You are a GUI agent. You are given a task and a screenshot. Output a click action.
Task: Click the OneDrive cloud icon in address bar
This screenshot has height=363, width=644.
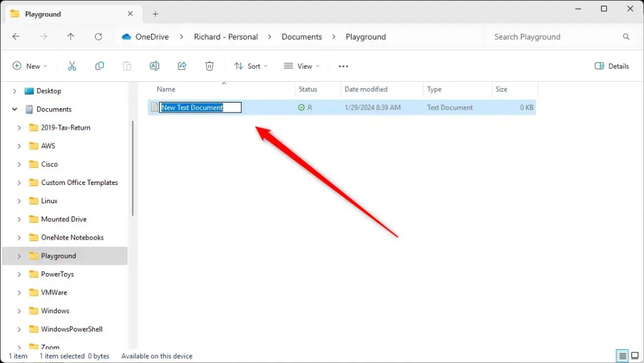pyautogui.click(x=126, y=36)
